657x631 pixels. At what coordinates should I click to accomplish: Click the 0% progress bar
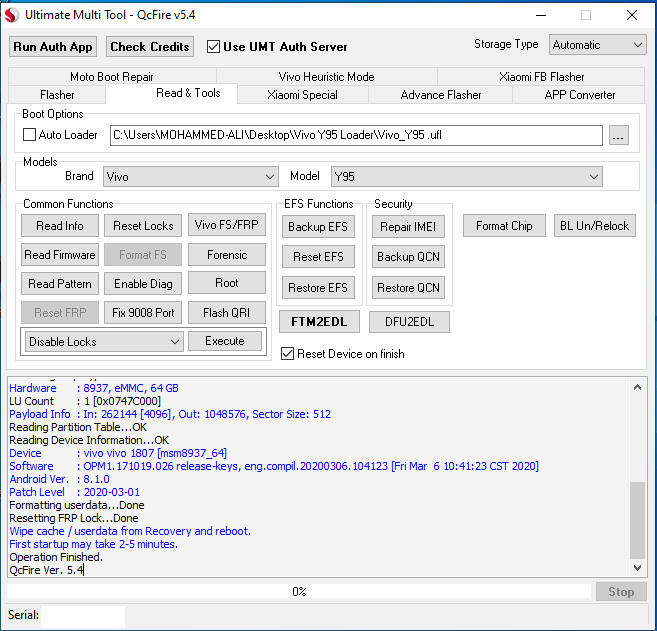pos(299,592)
